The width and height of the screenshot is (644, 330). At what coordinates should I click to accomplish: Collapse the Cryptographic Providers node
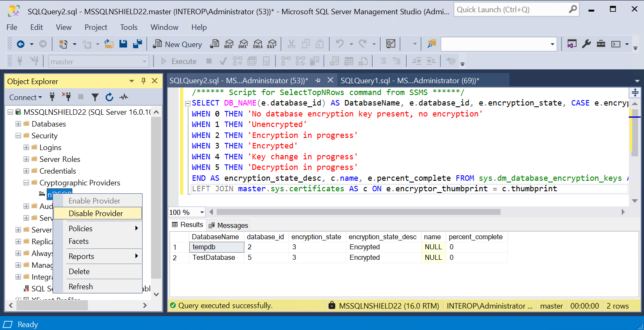(x=26, y=183)
